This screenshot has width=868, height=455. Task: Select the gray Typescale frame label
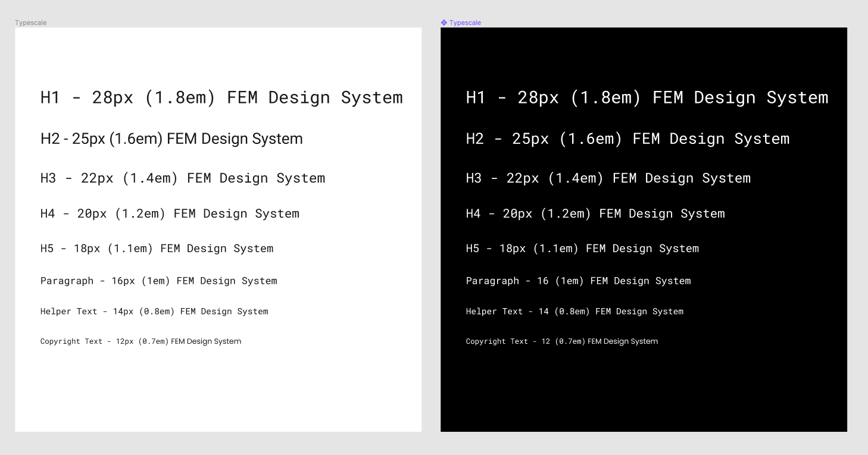31,23
